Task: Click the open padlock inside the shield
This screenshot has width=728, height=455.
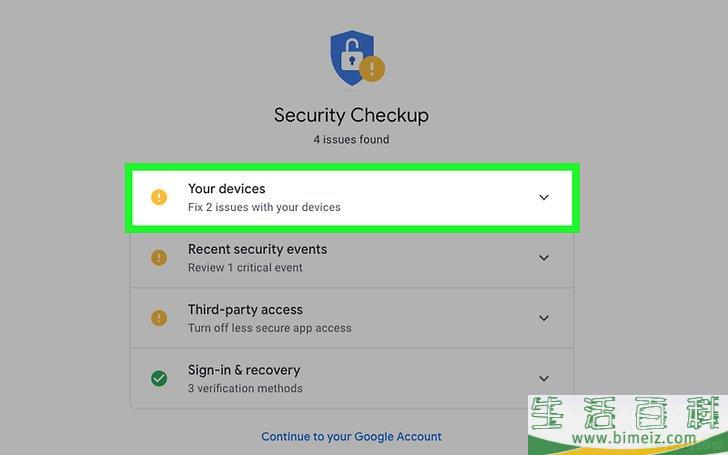Action: coord(351,55)
